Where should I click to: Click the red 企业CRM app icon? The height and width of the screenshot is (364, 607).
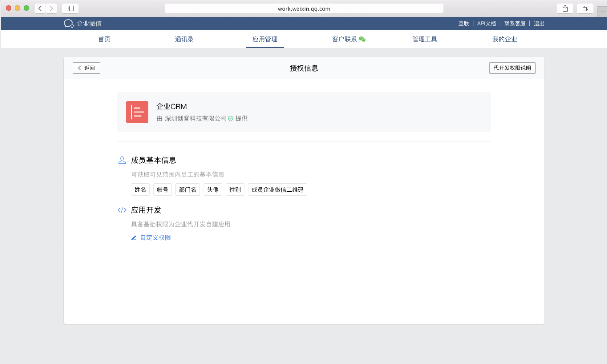137,112
